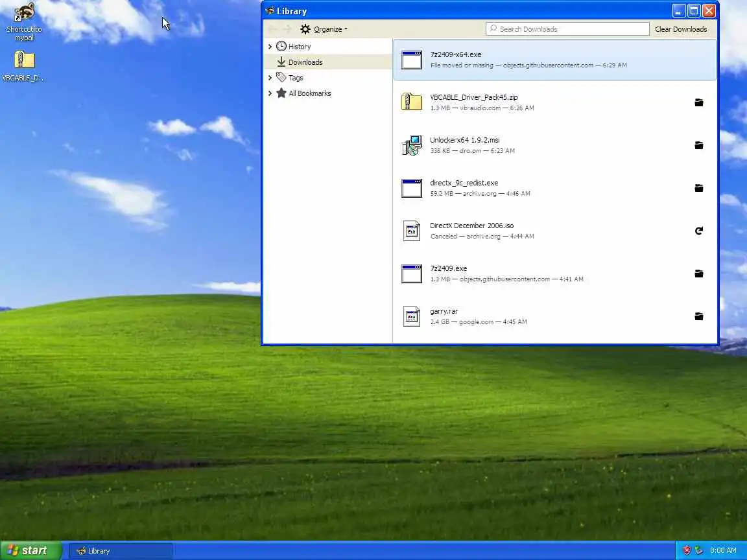This screenshot has width=747, height=560.
Task: Expand the History tree node
Action: tap(270, 46)
